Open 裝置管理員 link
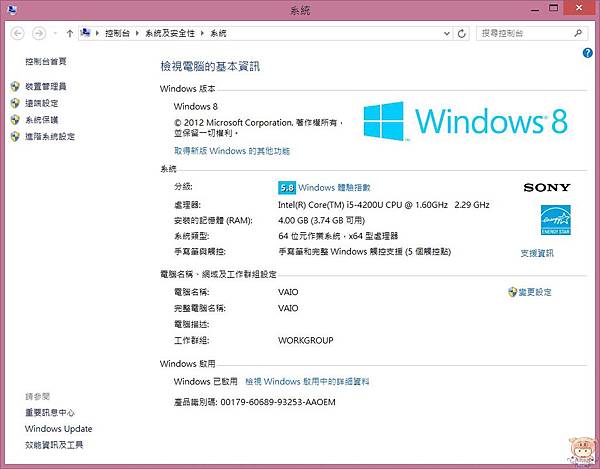The image size is (600, 469). (x=46, y=86)
